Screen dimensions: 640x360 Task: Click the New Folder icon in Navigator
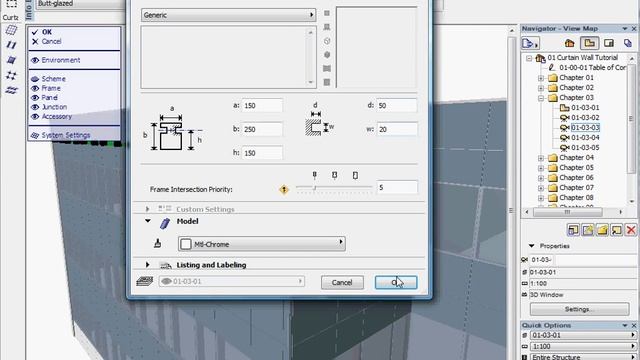[602, 230]
